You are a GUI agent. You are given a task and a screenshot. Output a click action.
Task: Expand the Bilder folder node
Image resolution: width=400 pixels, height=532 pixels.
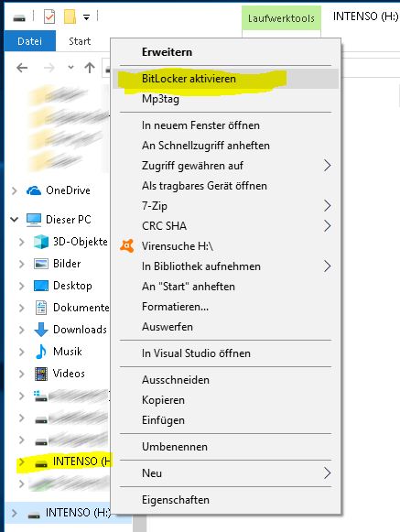21,264
